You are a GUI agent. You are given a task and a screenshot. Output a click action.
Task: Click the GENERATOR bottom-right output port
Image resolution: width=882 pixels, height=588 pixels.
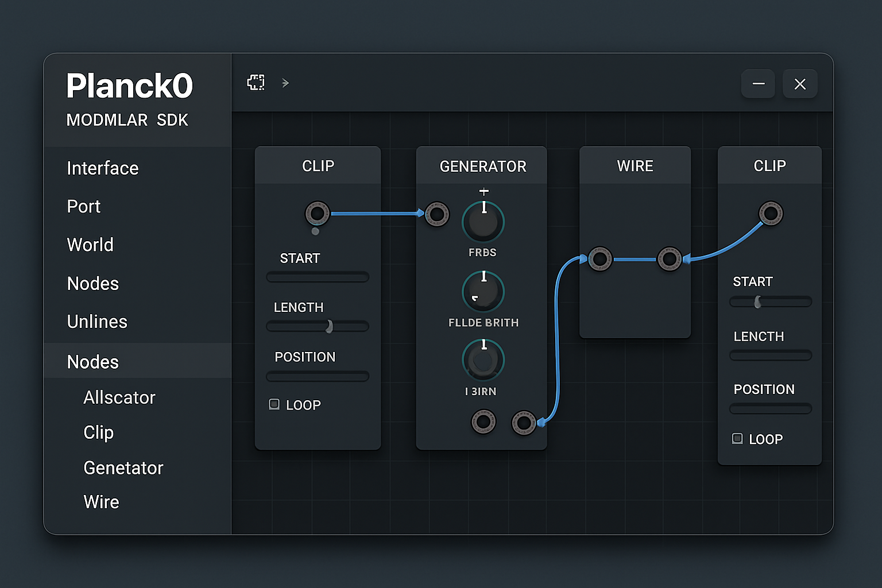[x=524, y=422]
